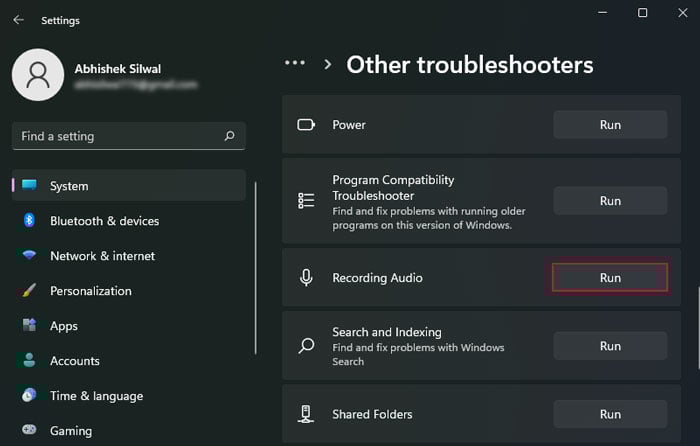
Task: Click the back arrow icon
Action: (x=18, y=20)
